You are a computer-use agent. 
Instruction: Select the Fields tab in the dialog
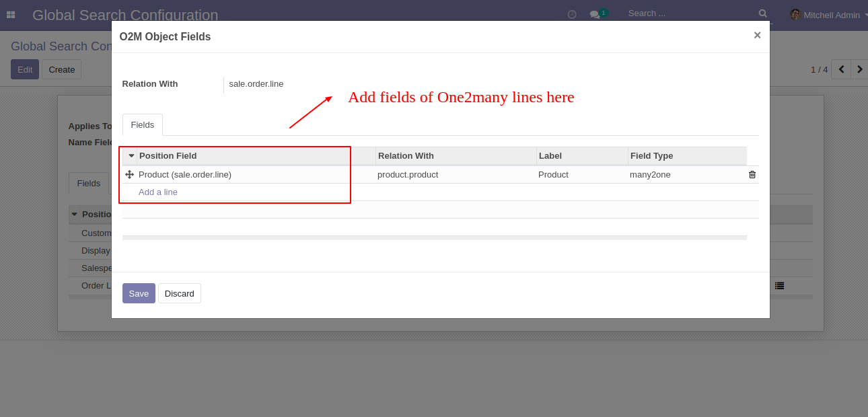click(x=142, y=125)
